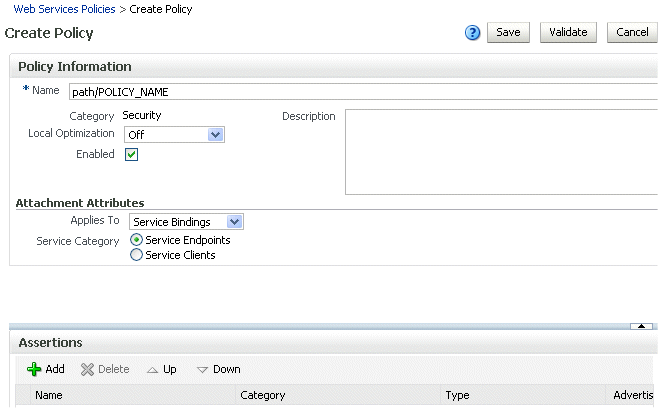Select the Service Clients radio button
The image size is (658, 408).
(x=136, y=255)
